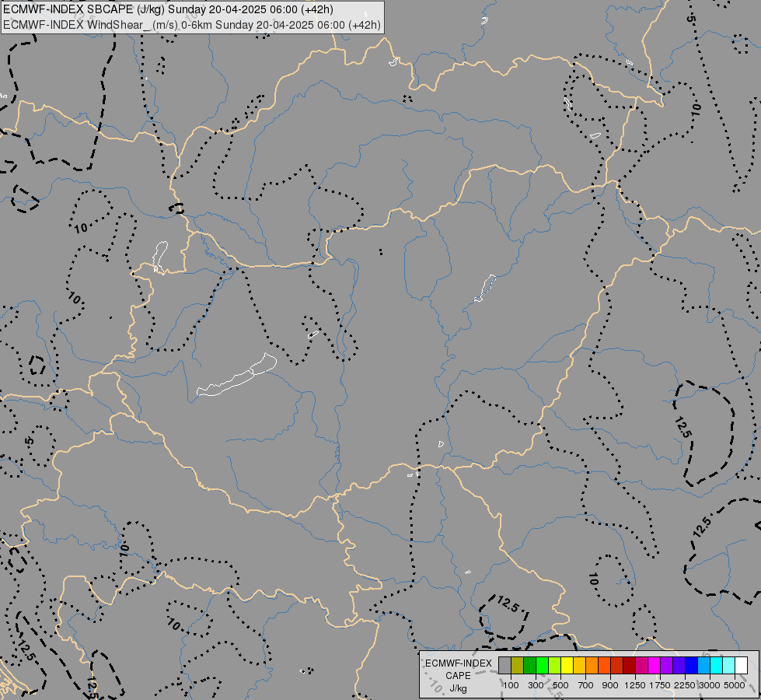Screen dimensions: 761x700
Task: Click the white swatch at the legend end
Action: tap(742, 665)
